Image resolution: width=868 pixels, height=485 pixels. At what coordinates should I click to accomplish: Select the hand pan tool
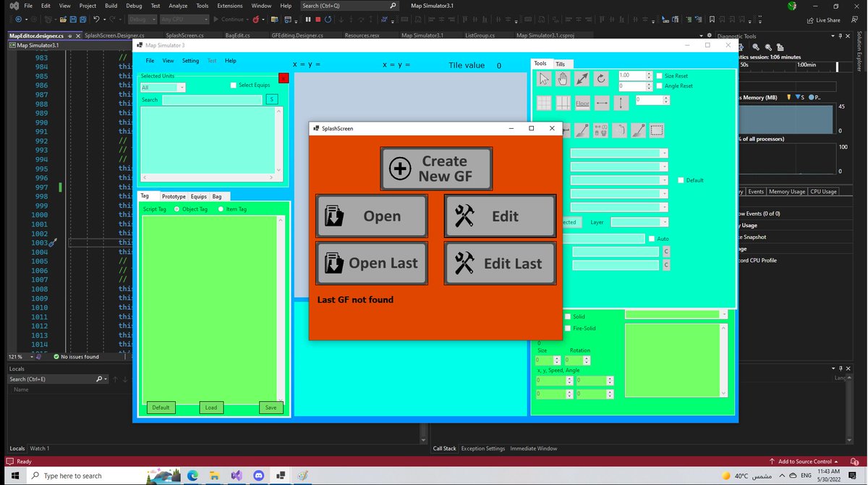point(563,78)
